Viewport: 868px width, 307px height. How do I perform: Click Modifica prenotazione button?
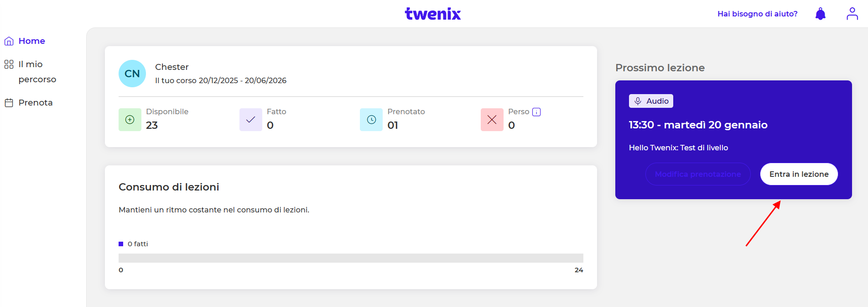pos(697,174)
